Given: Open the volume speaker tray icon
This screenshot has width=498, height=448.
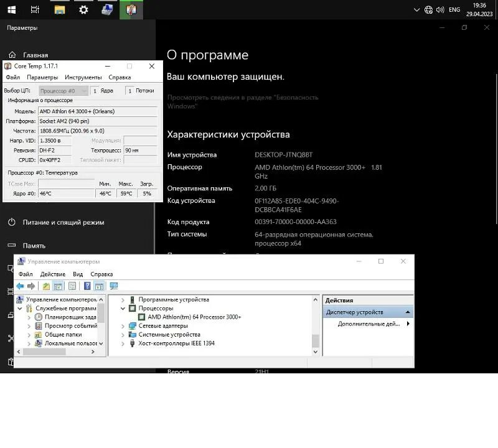Looking at the screenshot, I should [x=440, y=10].
